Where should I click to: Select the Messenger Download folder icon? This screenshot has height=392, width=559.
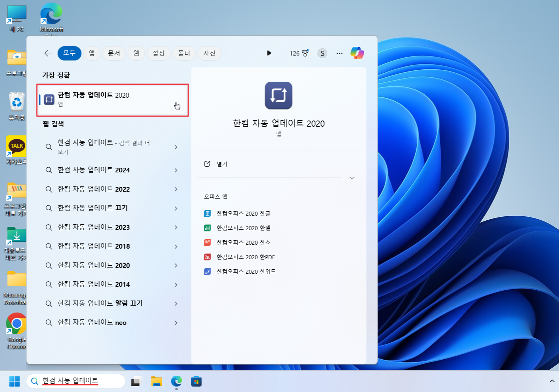[x=15, y=288]
